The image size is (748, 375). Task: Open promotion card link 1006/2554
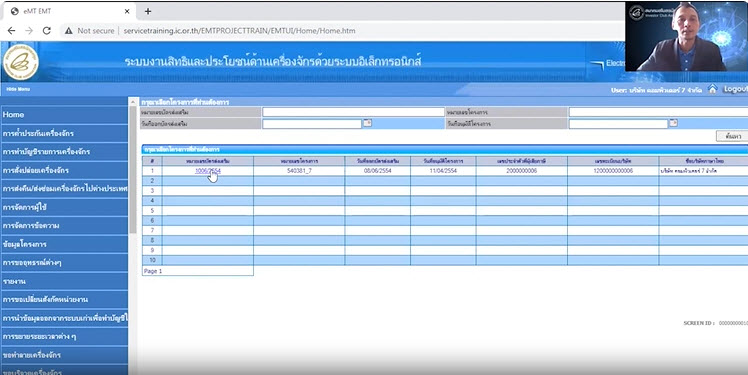pyautogui.click(x=208, y=171)
